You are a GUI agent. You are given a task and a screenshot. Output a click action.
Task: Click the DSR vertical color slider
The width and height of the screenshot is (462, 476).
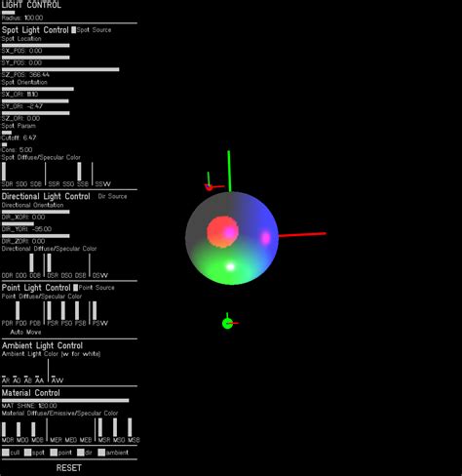pyautogui.click(x=49, y=262)
